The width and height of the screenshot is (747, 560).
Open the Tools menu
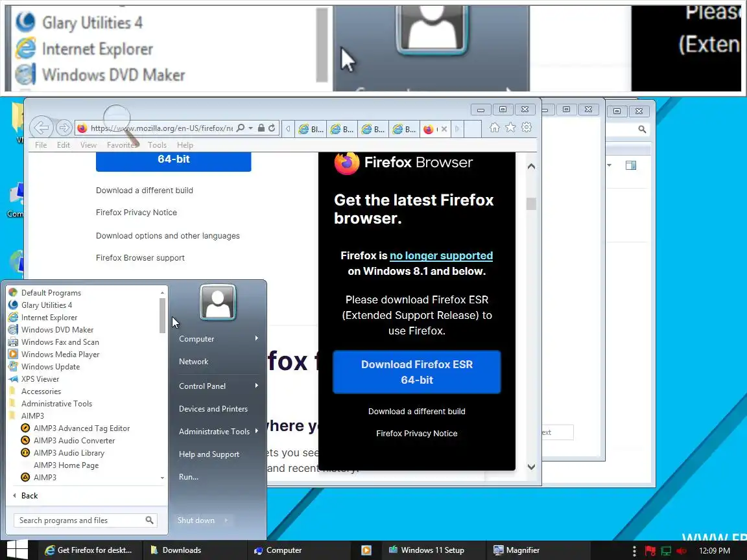(157, 145)
